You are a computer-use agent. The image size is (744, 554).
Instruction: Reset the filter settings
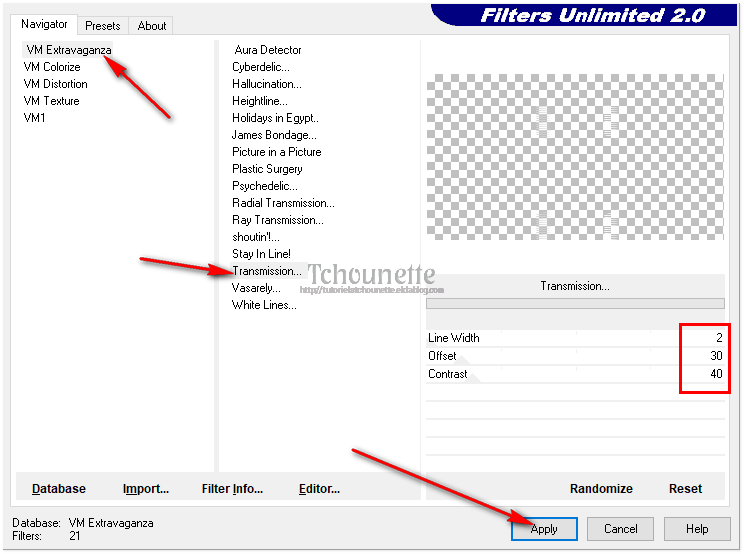coord(685,489)
